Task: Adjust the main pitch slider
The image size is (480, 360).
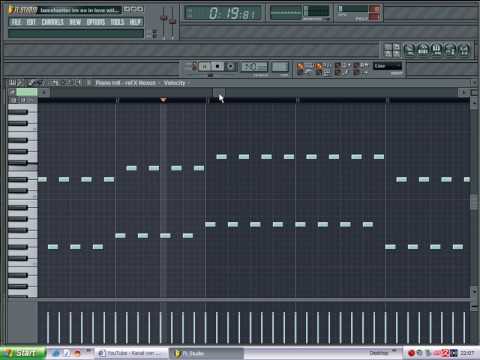Action: pyautogui.click(x=173, y=22)
